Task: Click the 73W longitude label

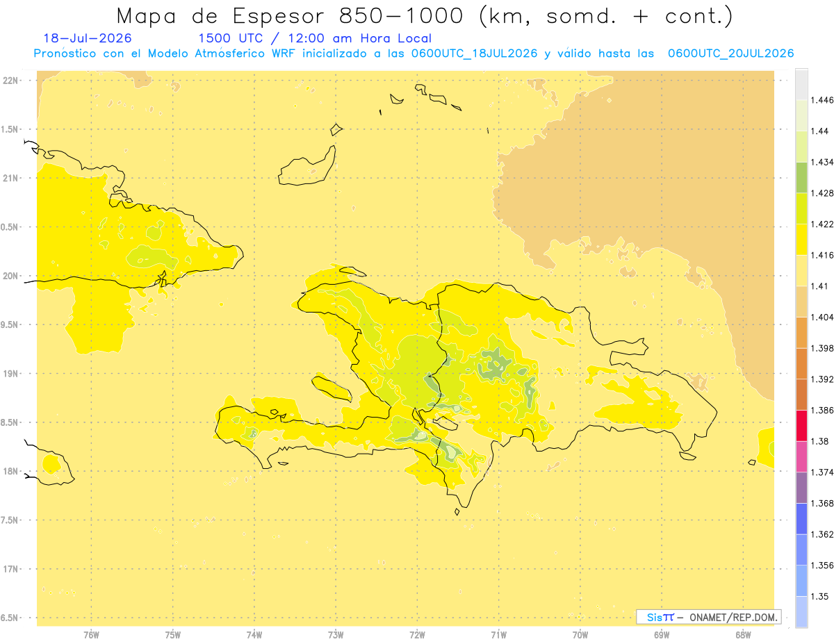Action: (335, 634)
